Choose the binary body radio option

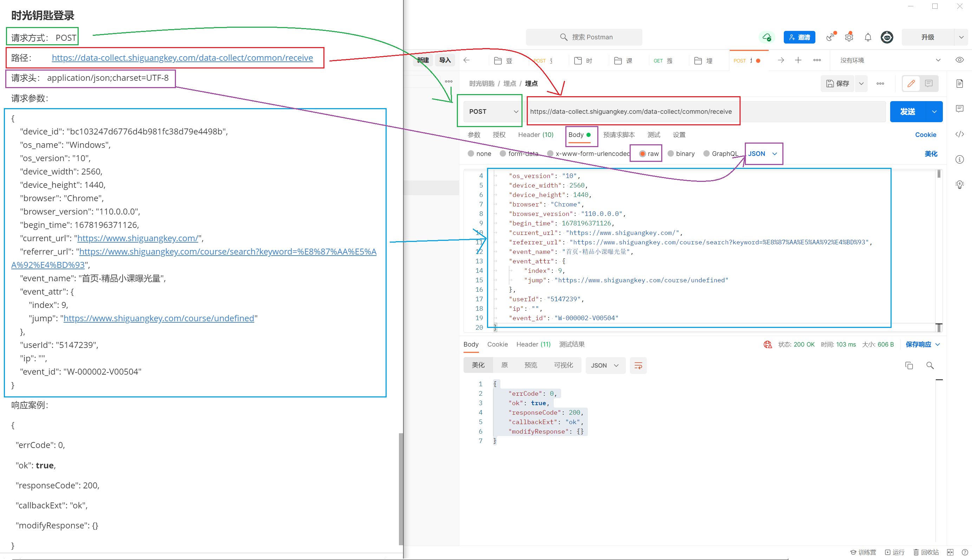[670, 154]
